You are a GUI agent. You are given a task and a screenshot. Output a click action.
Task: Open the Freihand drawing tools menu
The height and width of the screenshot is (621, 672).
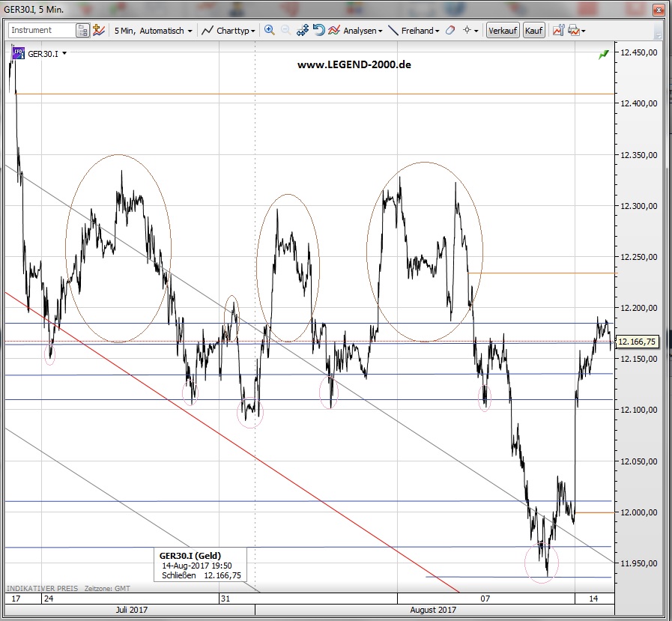point(414,31)
